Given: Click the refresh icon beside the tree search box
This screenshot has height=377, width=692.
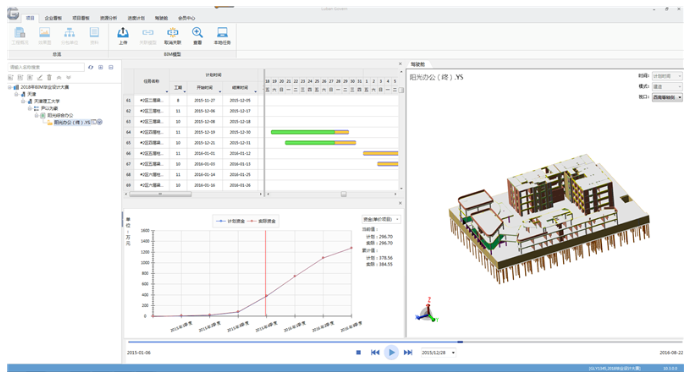Looking at the screenshot, I should (x=90, y=67).
